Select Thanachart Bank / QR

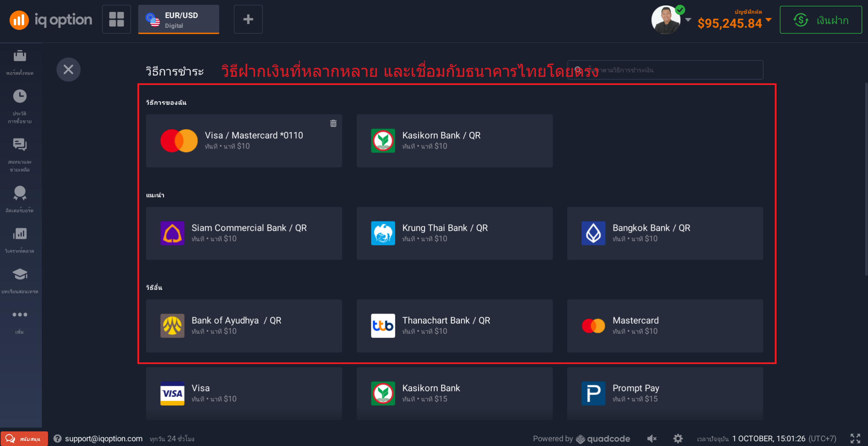(x=454, y=326)
